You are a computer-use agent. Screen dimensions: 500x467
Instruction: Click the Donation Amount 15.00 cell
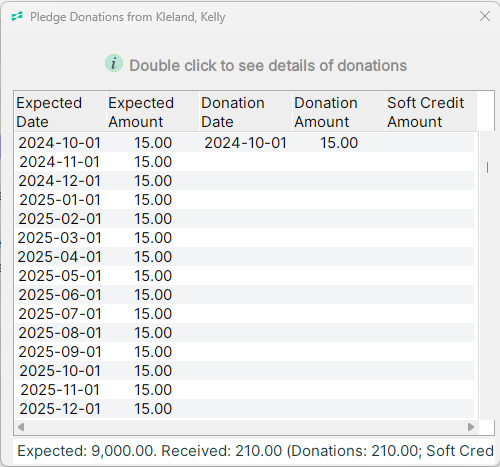(x=339, y=143)
